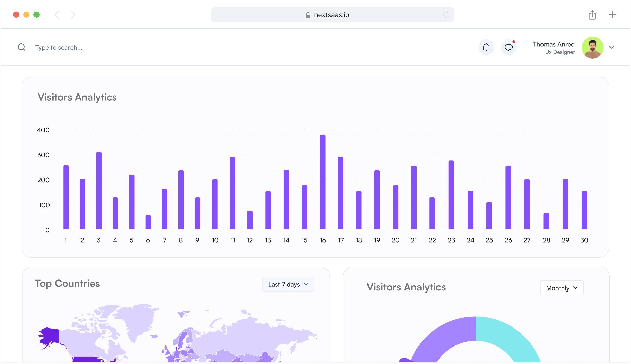Click Thomas Anree's profile avatar

(592, 48)
